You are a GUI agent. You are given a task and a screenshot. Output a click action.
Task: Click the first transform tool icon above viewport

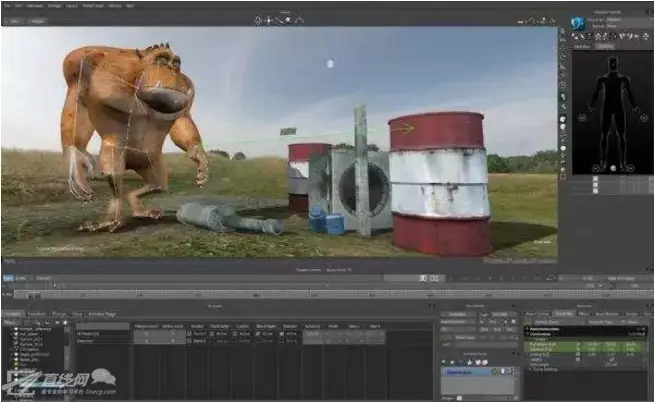258,20
